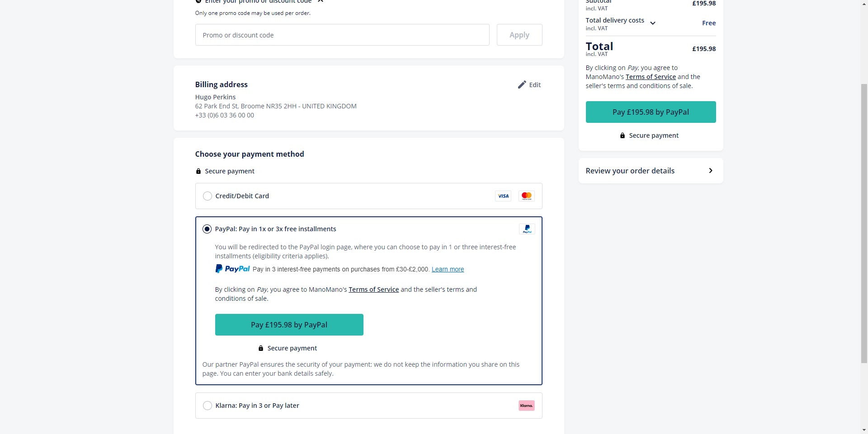Viewport: 868px width, 434px height.
Task: Click the lock icon under sidebar Pay button
Action: (x=623, y=135)
